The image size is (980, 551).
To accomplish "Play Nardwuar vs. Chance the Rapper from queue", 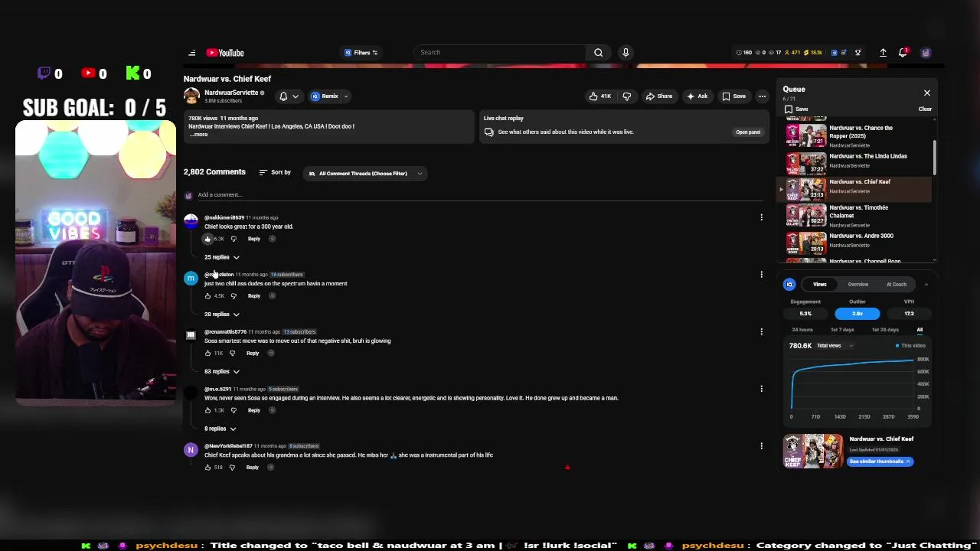I will point(855,135).
